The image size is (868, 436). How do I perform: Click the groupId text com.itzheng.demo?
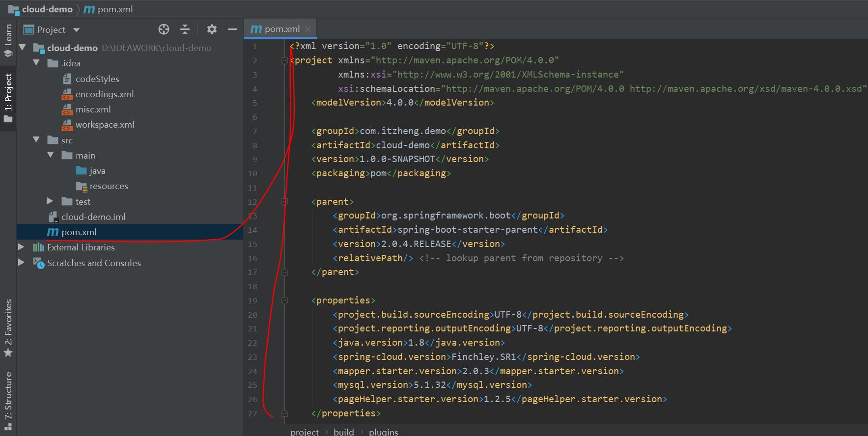[403, 131]
